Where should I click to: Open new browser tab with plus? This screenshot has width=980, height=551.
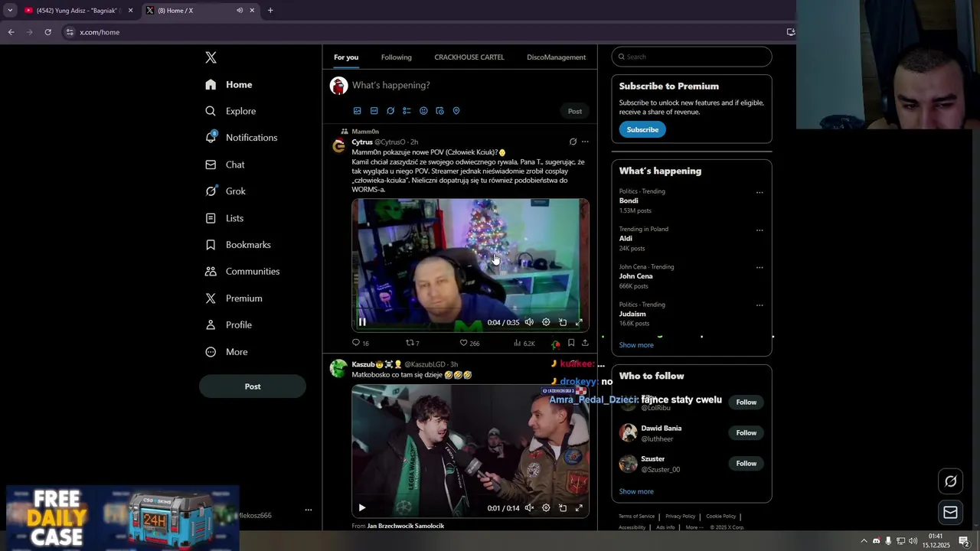(x=270, y=11)
